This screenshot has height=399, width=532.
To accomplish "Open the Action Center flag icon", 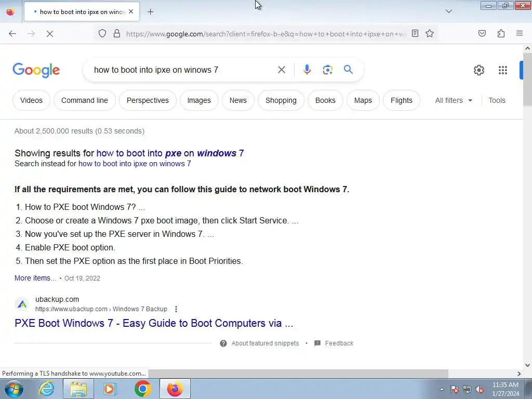I will point(455,389).
